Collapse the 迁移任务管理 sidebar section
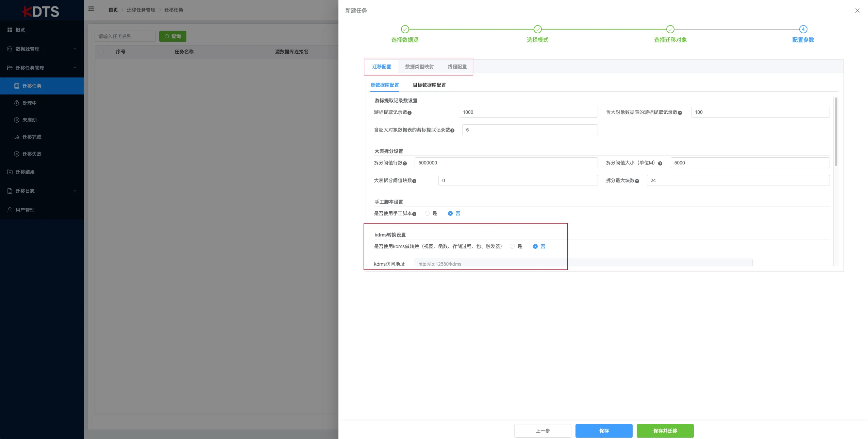Viewport: 868px width, 439px height. point(76,68)
